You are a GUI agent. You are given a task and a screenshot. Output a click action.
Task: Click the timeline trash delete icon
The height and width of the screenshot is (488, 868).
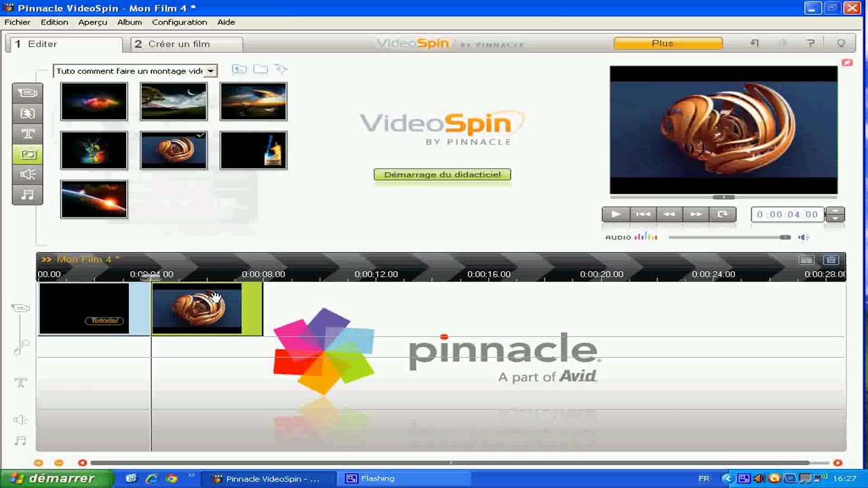[831, 260]
